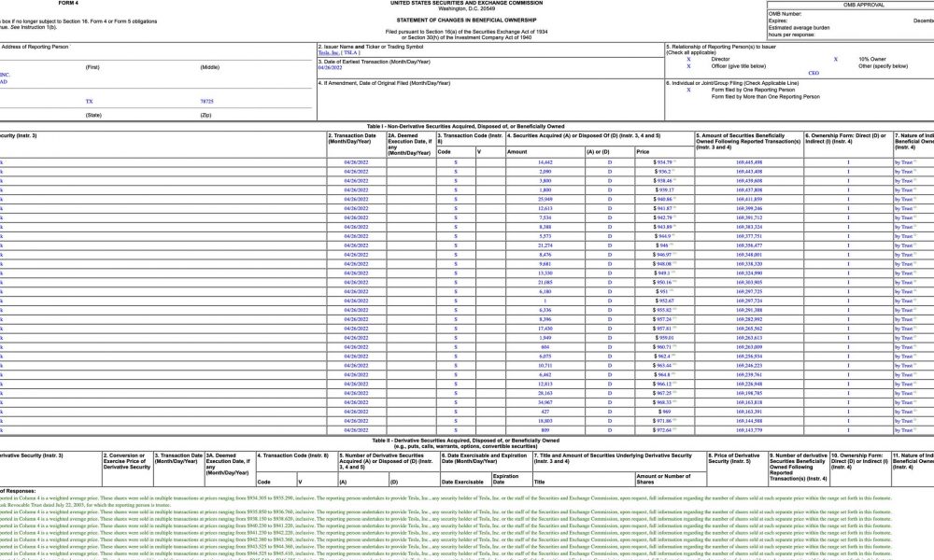Viewport: 934px width, 560px height.
Task: Click the OMB APPROVAL box heading
Action: (863, 5)
